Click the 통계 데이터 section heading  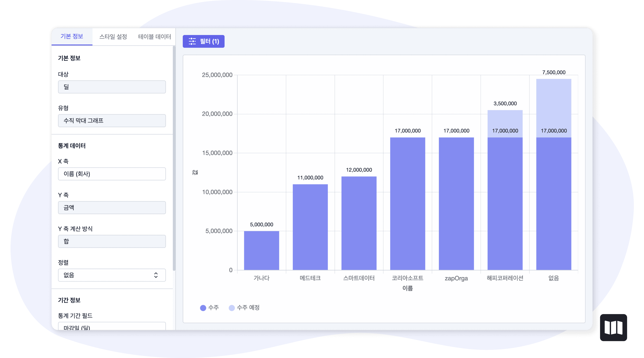72,146
